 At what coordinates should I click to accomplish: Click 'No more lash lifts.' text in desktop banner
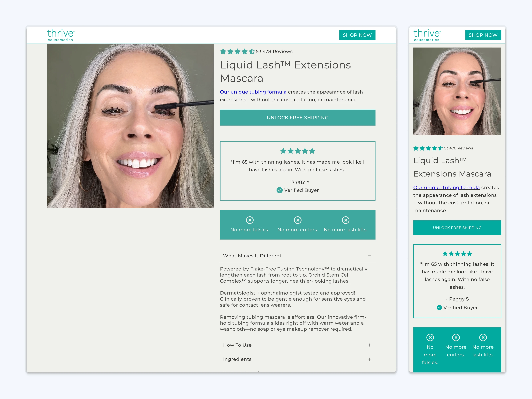(346, 230)
